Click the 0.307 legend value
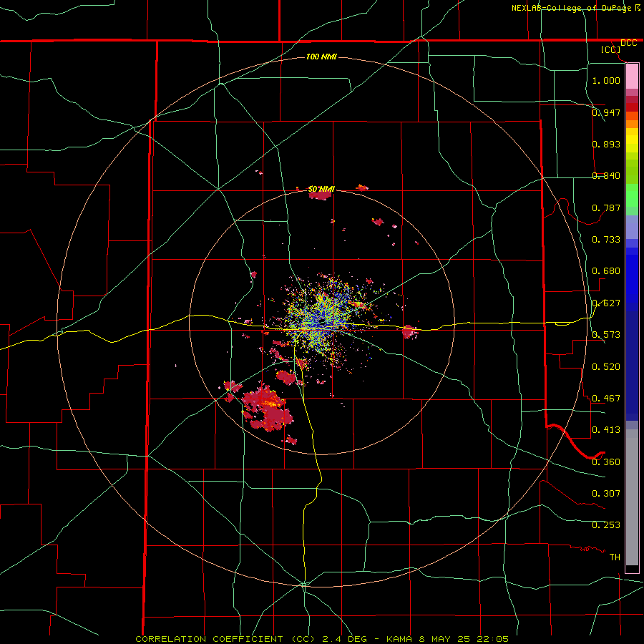 pyautogui.click(x=606, y=494)
